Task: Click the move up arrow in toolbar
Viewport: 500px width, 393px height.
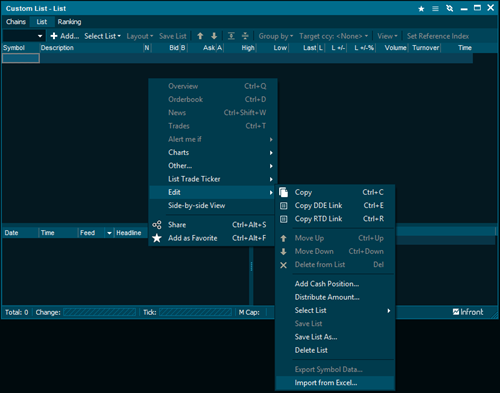Action: pyautogui.click(x=200, y=36)
